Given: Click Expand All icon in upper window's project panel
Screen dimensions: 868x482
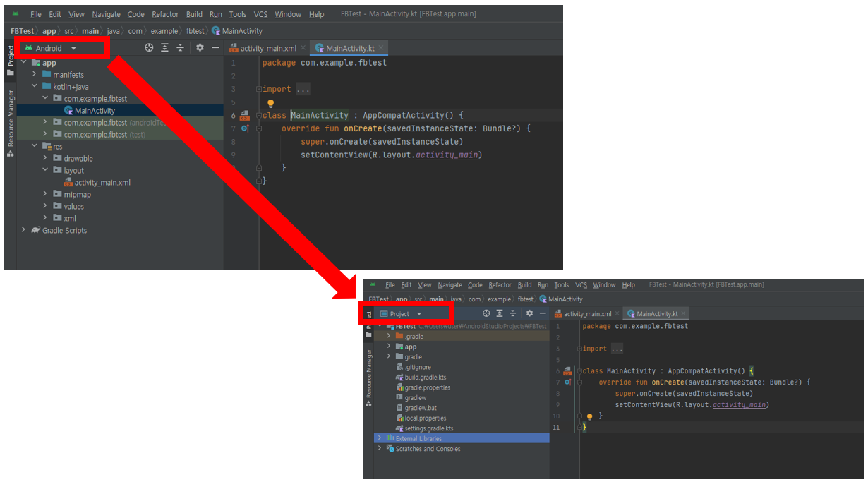Looking at the screenshot, I should 164,48.
